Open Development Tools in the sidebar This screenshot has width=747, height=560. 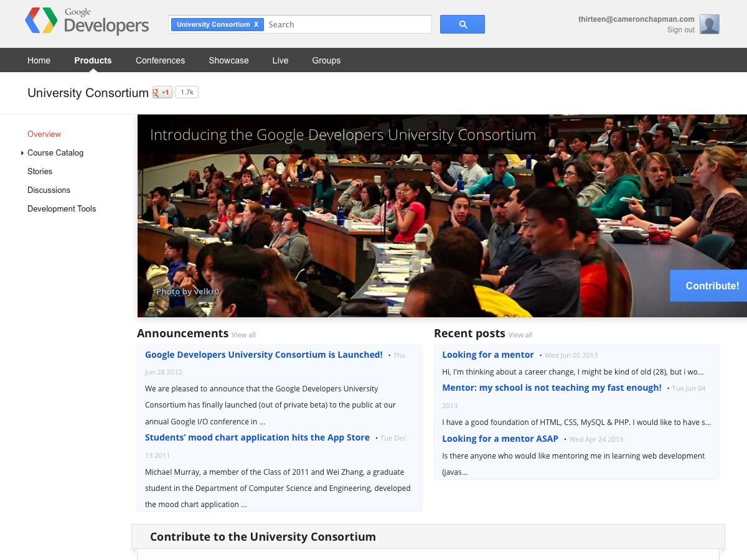click(62, 209)
